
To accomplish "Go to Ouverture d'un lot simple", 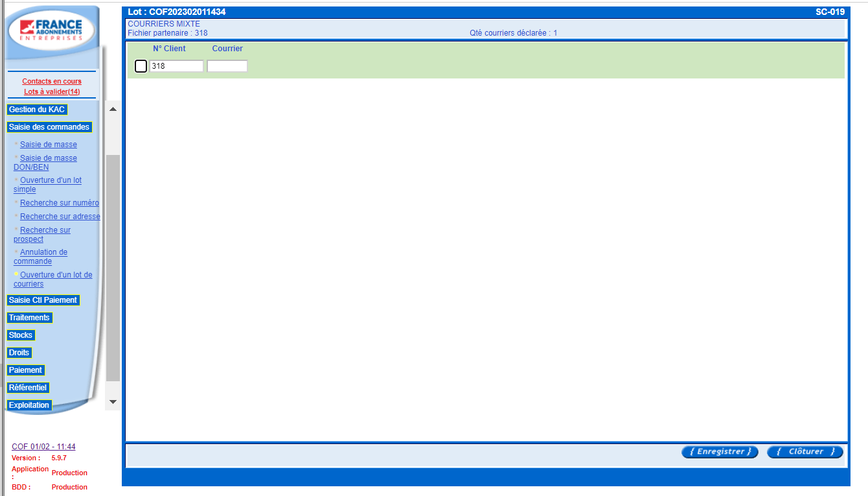I will point(48,185).
